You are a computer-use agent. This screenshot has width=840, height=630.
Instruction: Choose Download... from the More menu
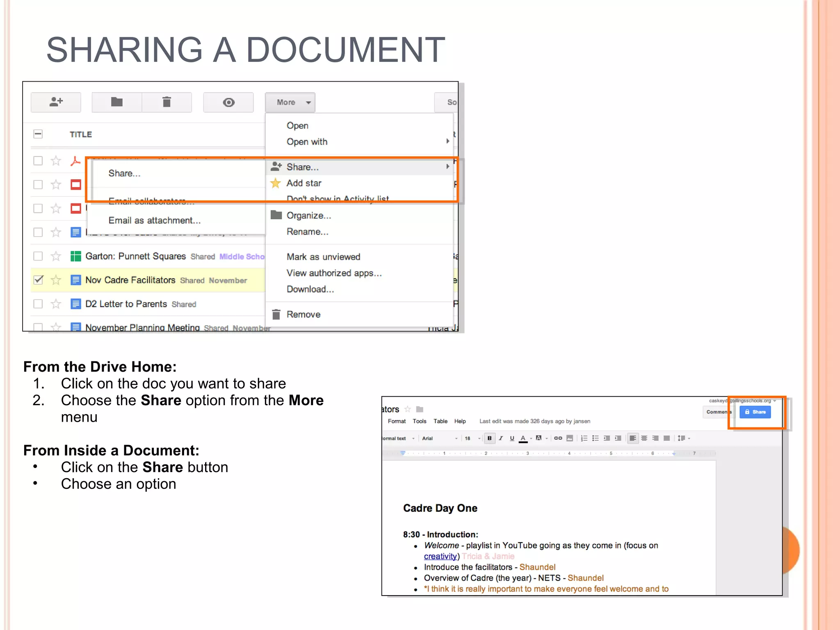coord(310,289)
